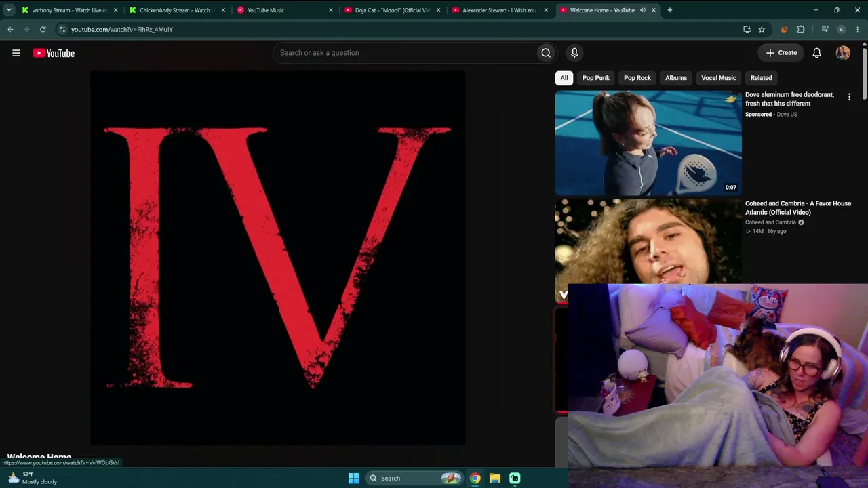The width and height of the screenshot is (868, 488).
Task: Click the Create button
Action: click(x=782, y=53)
